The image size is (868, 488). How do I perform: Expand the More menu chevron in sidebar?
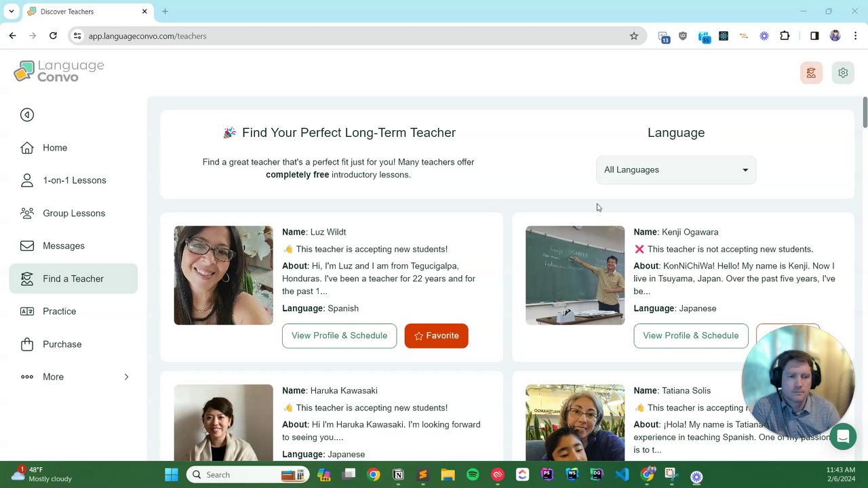point(126,377)
